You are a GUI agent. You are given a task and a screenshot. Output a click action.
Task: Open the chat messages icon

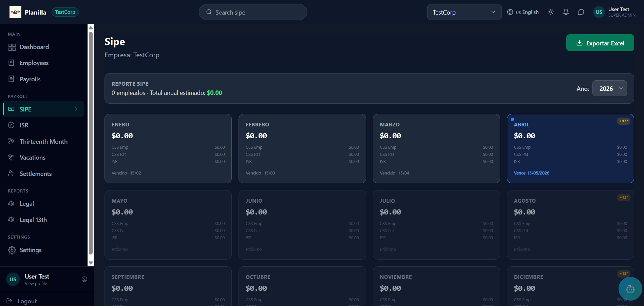pyautogui.click(x=581, y=12)
